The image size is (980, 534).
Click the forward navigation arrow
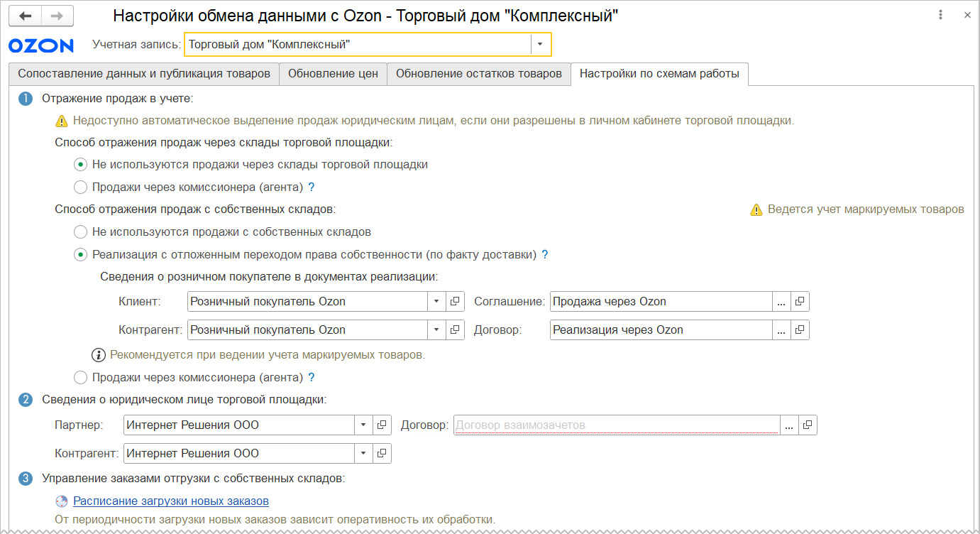click(57, 16)
